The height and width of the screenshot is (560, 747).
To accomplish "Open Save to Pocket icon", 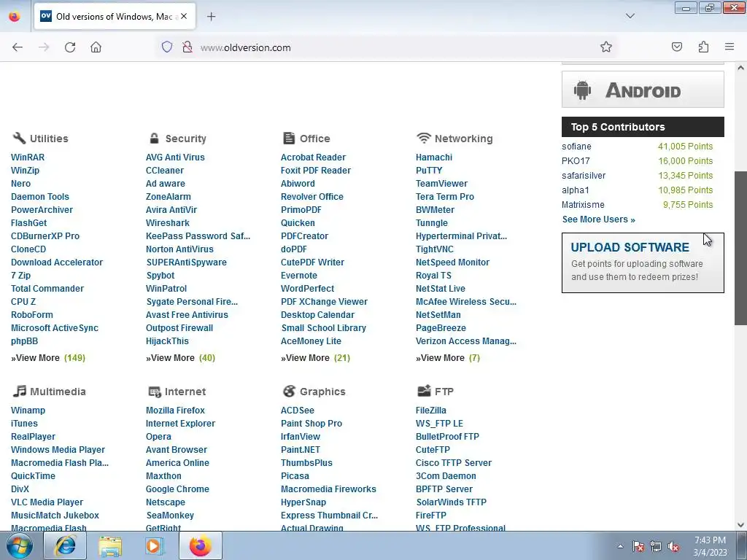I will tap(677, 47).
